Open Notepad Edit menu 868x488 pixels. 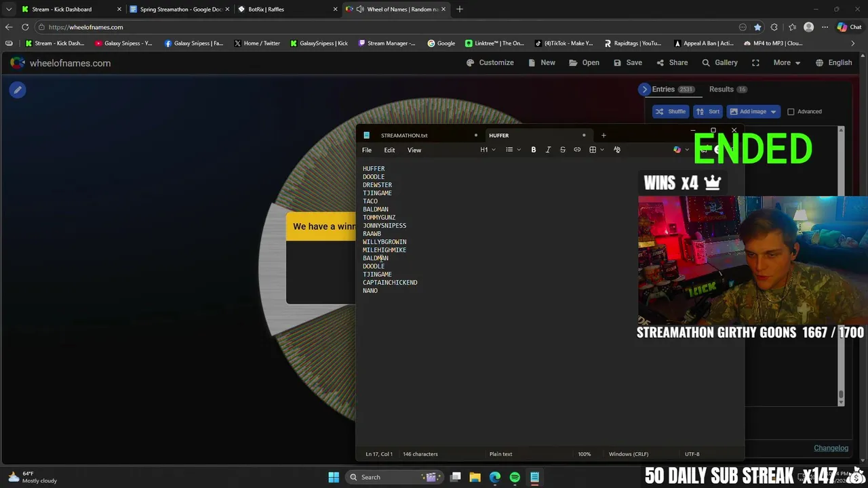(x=389, y=150)
